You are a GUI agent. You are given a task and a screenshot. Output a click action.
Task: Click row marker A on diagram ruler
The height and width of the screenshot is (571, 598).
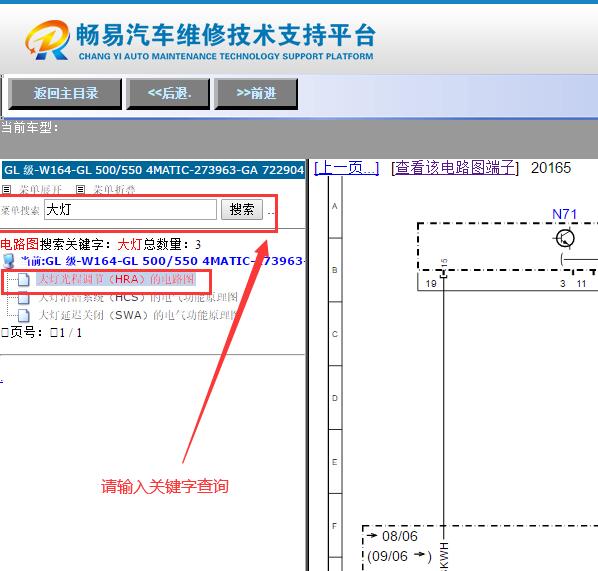[x=334, y=206]
